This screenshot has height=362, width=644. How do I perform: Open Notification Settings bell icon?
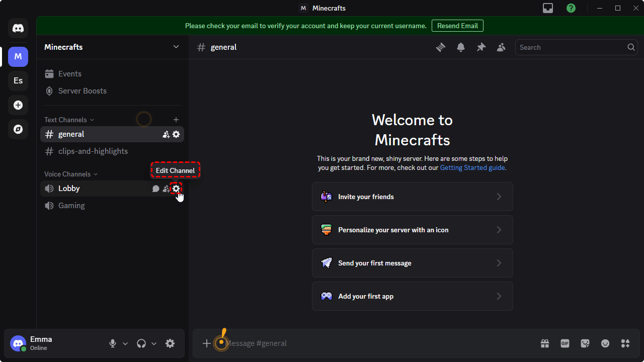pyautogui.click(x=461, y=47)
